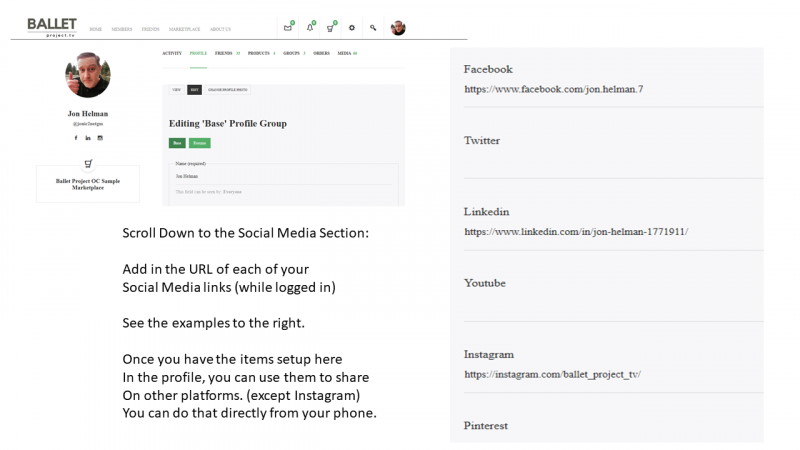Click the 'Scroll Down to the Social Media Section' text
The image size is (800, 450).
pos(245,233)
